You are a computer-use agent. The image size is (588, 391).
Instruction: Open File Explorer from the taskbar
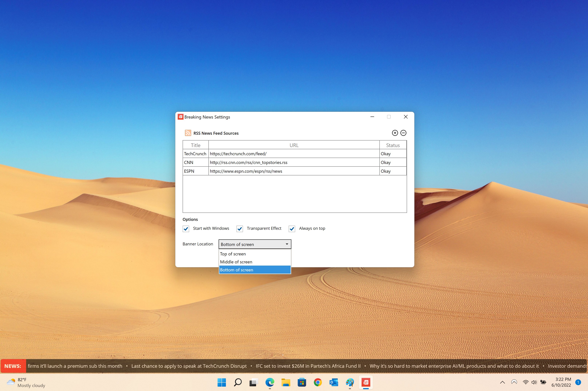(286, 382)
